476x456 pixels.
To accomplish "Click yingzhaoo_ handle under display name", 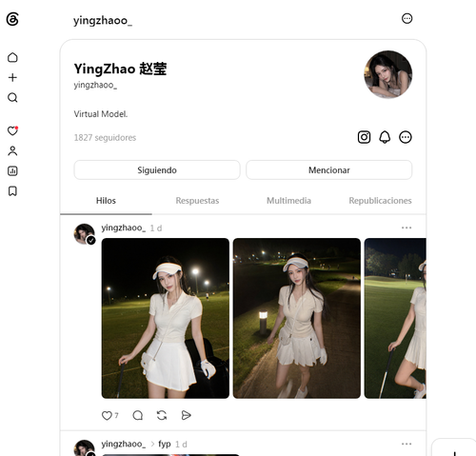I will tap(95, 85).
